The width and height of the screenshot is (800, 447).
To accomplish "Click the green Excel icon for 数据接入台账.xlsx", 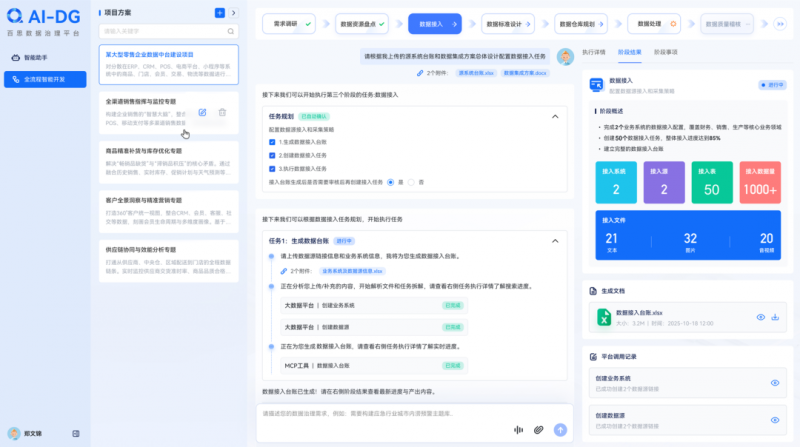I will pos(604,317).
